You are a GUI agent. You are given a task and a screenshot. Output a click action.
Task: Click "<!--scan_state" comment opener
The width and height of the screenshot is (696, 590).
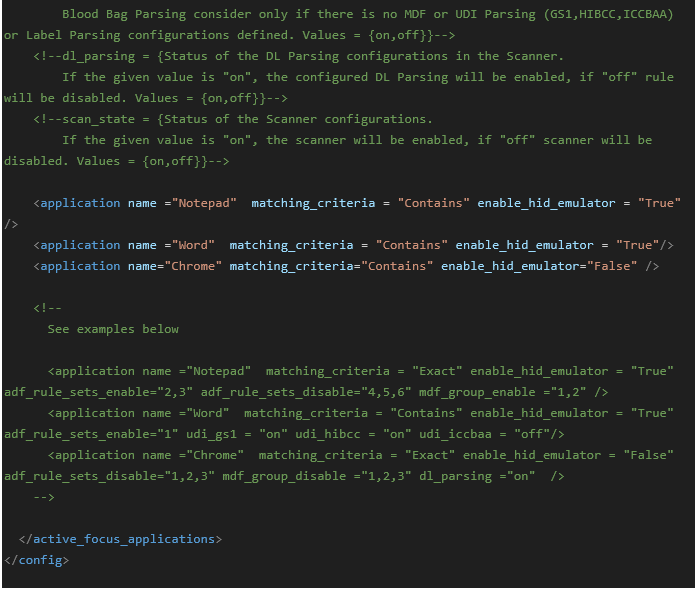(x=84, y=119)
